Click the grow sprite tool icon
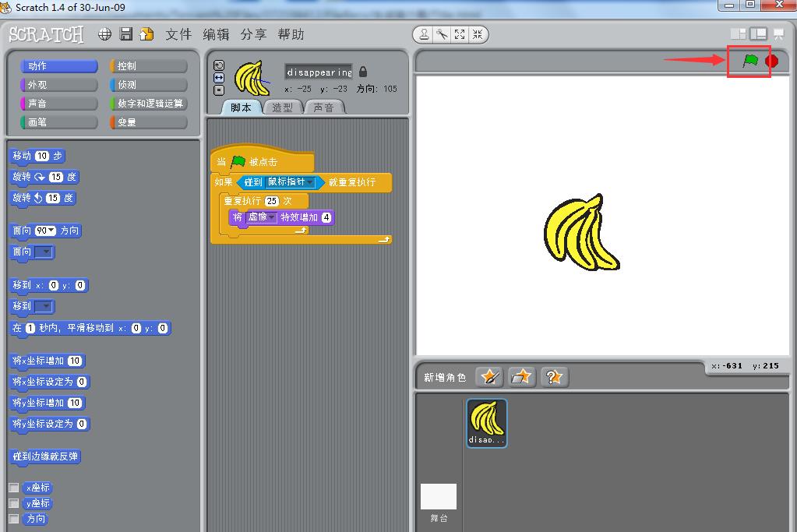This screenshot has height=532, width=797. [x=460, y=34]
